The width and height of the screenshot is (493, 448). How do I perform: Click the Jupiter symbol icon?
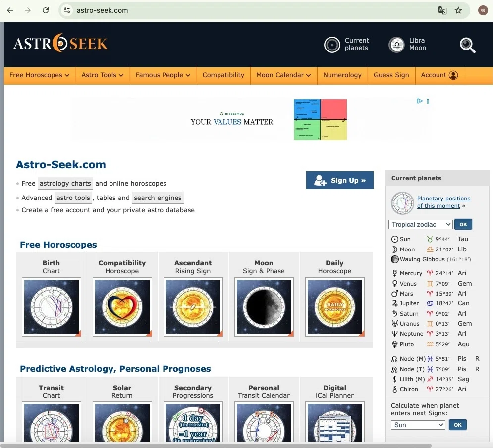point(395,303)
